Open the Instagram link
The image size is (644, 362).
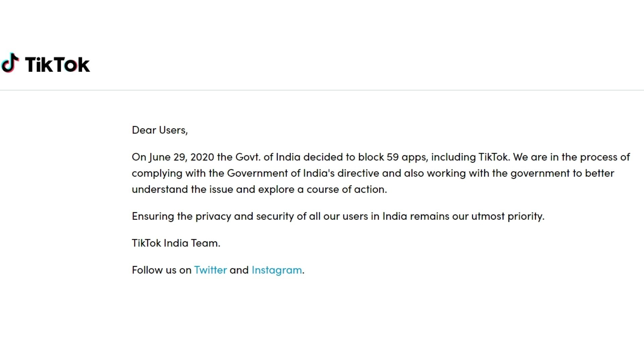click(x=277, y=270)
